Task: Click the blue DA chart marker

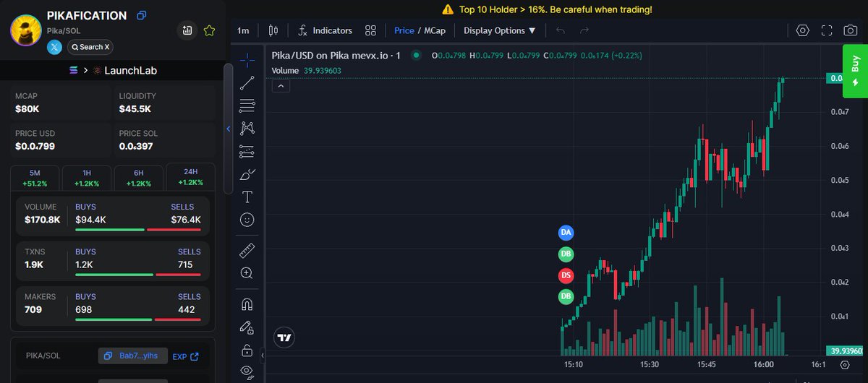Action: [x=566, y=232]
